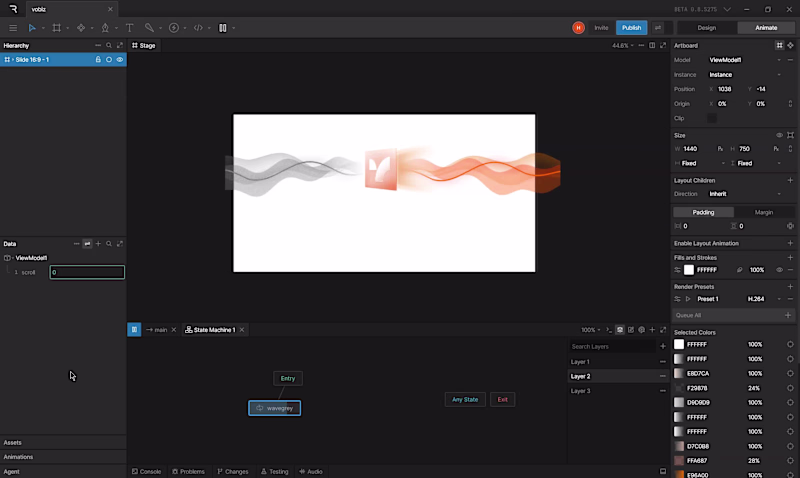Open the state machine 100% zoom dropdown
The height and width of the screenshot is (478, 800).
pyautogui.click(x=591, y=330)
